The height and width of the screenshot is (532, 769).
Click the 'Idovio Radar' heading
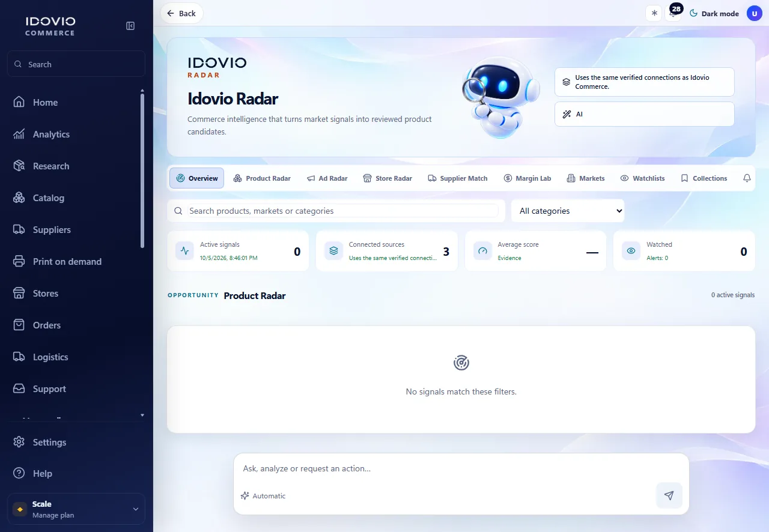tap(233, 98)
